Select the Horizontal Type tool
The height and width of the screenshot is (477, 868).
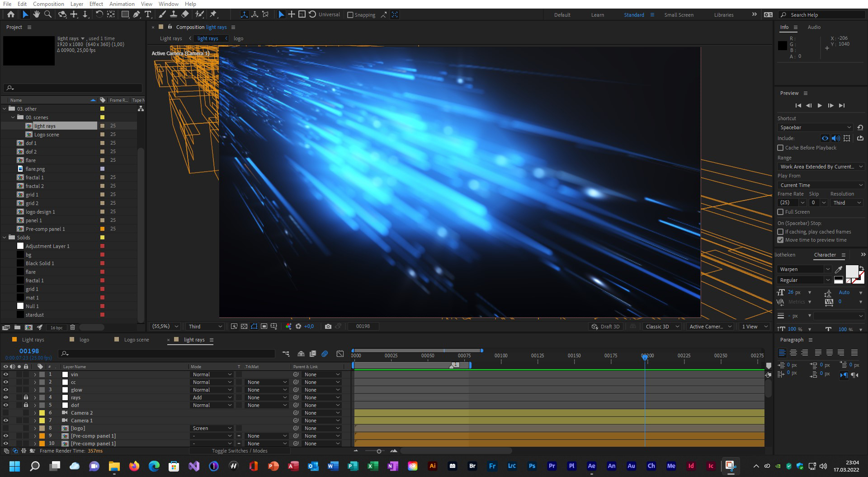tap(148, 14)
